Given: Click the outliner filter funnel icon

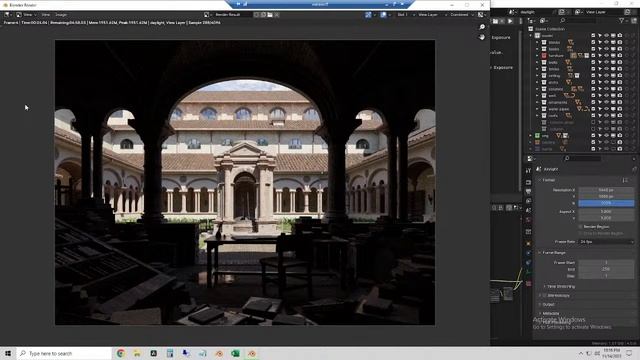Looking at the screenshot, I should coord(622,20).
